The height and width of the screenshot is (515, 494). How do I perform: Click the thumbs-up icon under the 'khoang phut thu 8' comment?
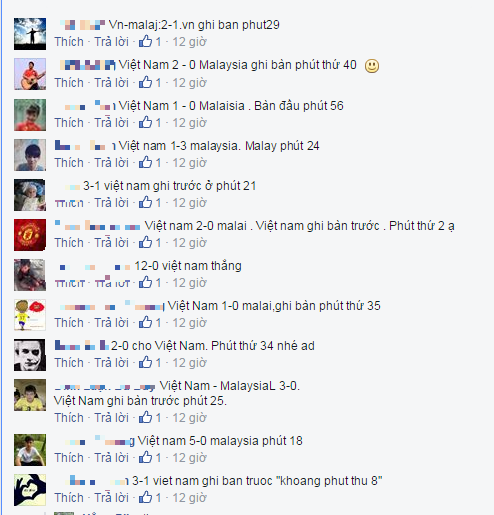(145, 497)
